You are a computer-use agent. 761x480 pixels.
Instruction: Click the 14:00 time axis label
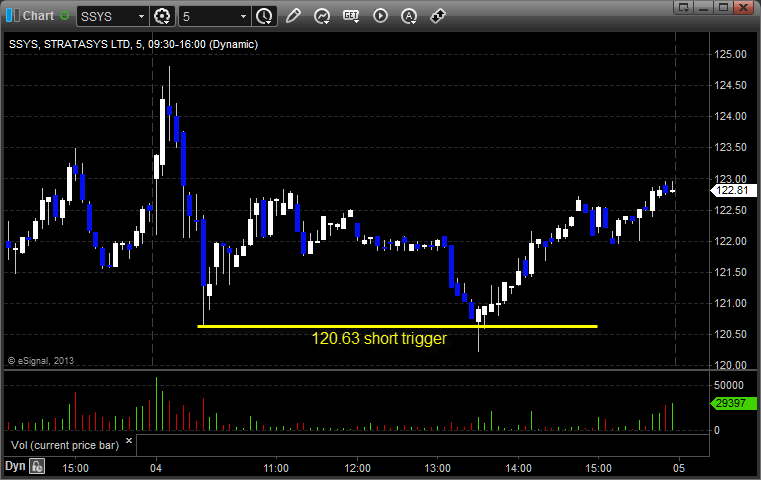[x=518, y=468]
